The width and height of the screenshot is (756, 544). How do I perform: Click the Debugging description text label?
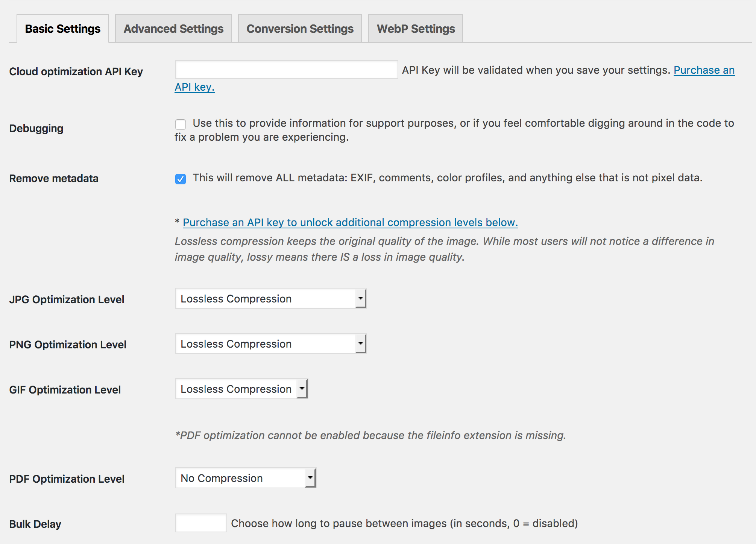click(463, 123)
